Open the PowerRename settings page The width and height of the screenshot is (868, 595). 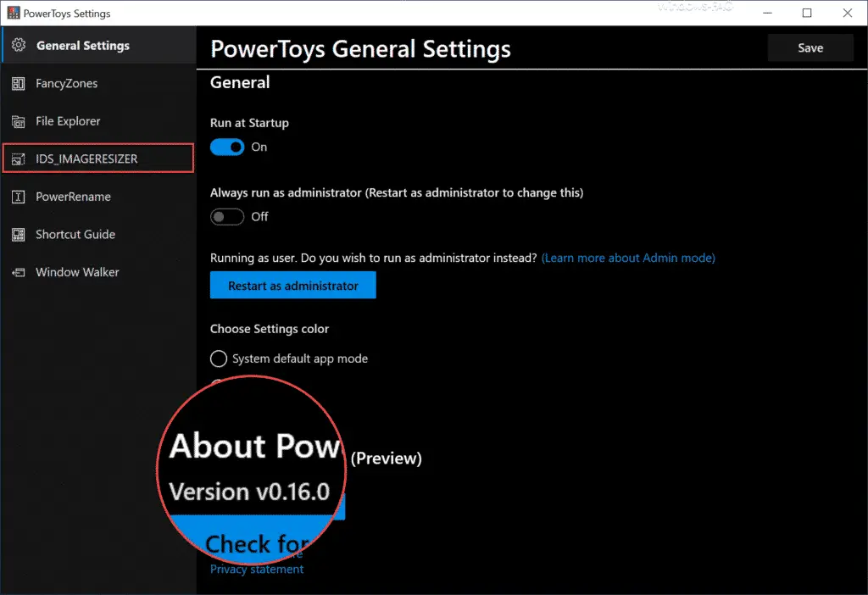coord(98,197)
